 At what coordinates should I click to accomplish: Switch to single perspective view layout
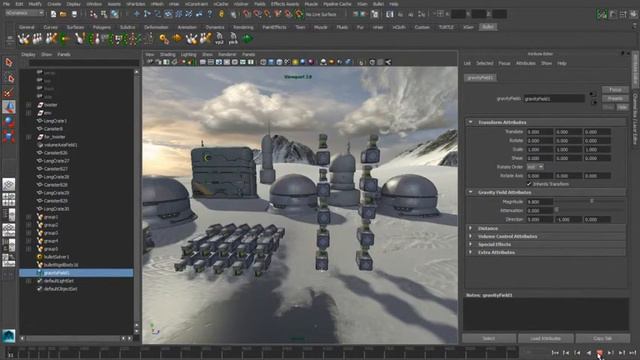click(x=9, y=184)
